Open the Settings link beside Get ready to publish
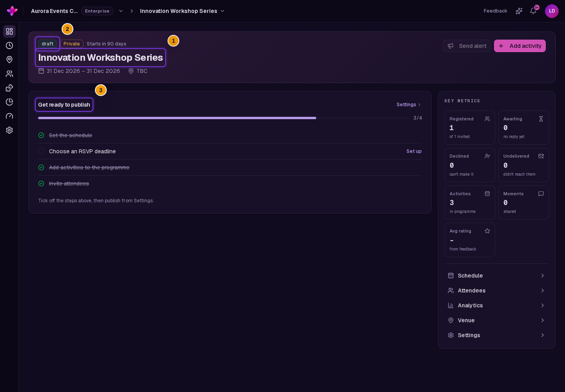565x392 pixels. click(x=409, y=105)
